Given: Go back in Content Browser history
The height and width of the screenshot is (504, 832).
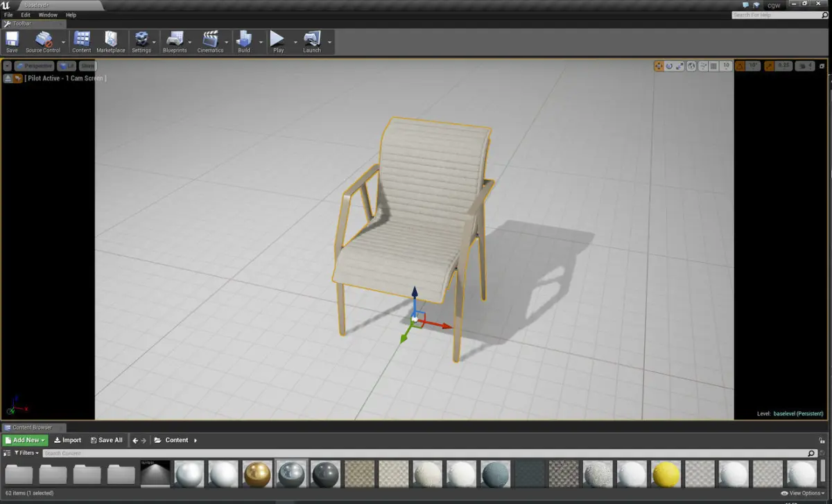Looking at the screenshot, I should point(135,440).
